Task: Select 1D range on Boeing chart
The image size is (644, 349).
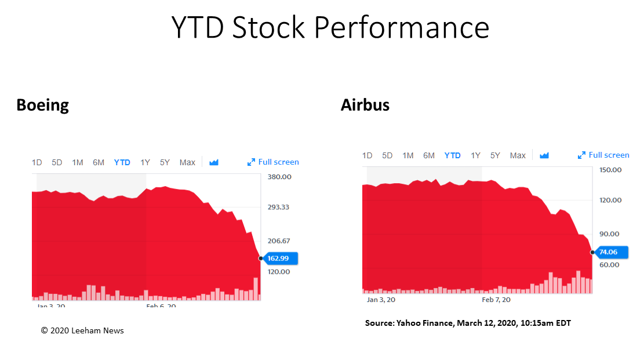Action: point(37,162)
